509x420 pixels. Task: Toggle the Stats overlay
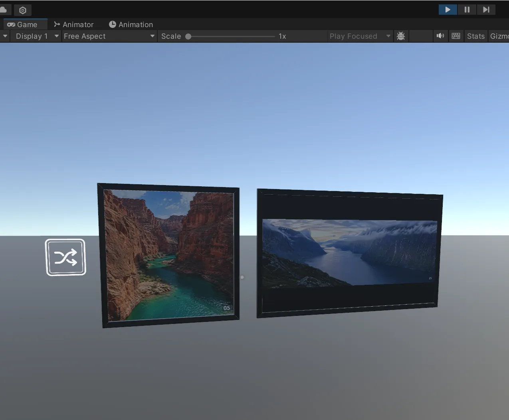coord(476,36)
